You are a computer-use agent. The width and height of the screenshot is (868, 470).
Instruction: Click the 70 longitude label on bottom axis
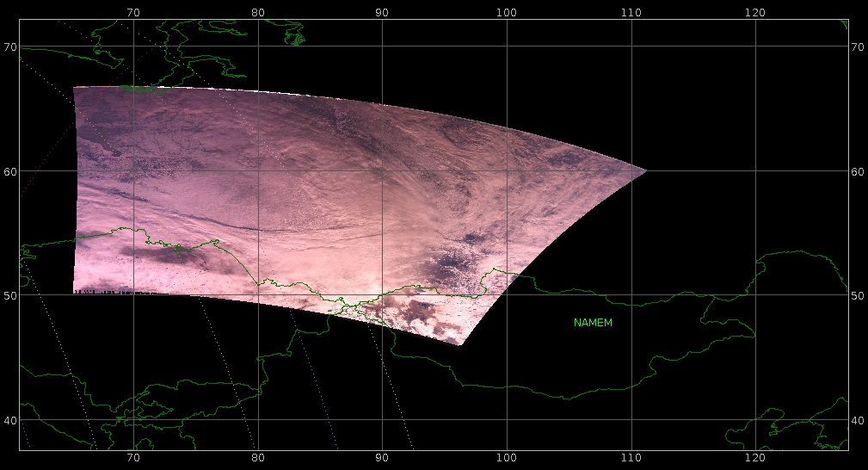point(132,458)
